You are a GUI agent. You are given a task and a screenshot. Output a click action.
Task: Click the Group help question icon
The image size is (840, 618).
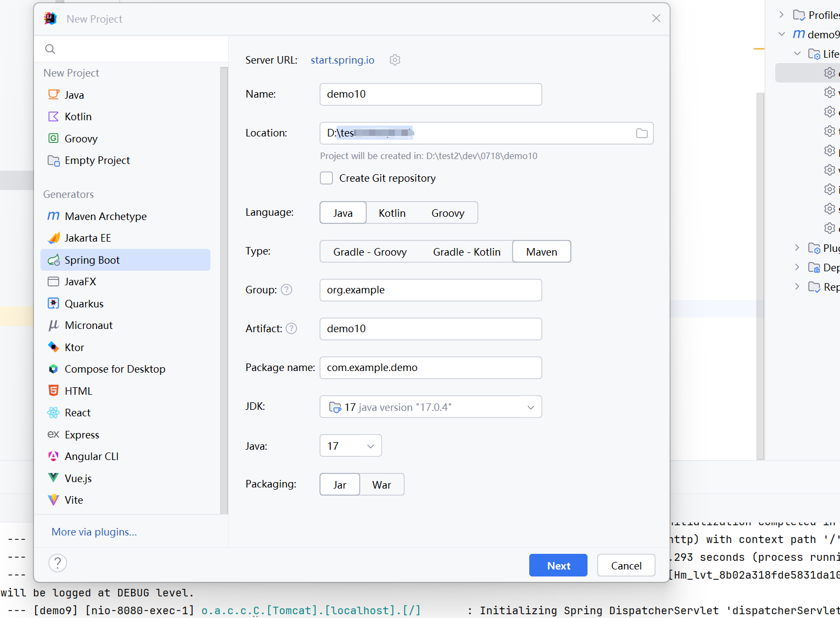point(287,290)
